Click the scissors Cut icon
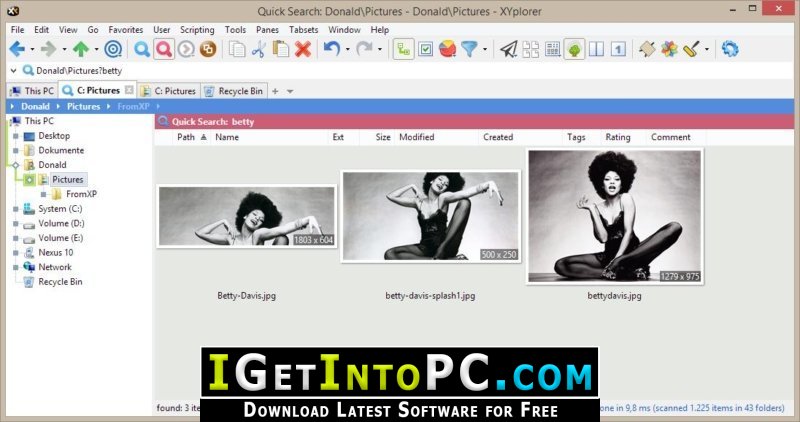Screen dimensions: 800x422 coord(259,49)
